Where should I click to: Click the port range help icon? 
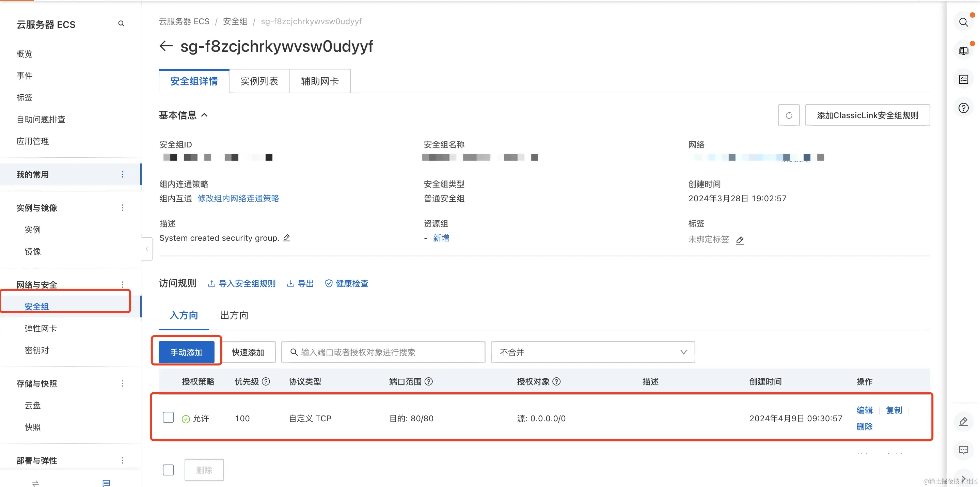pos(429,382)
